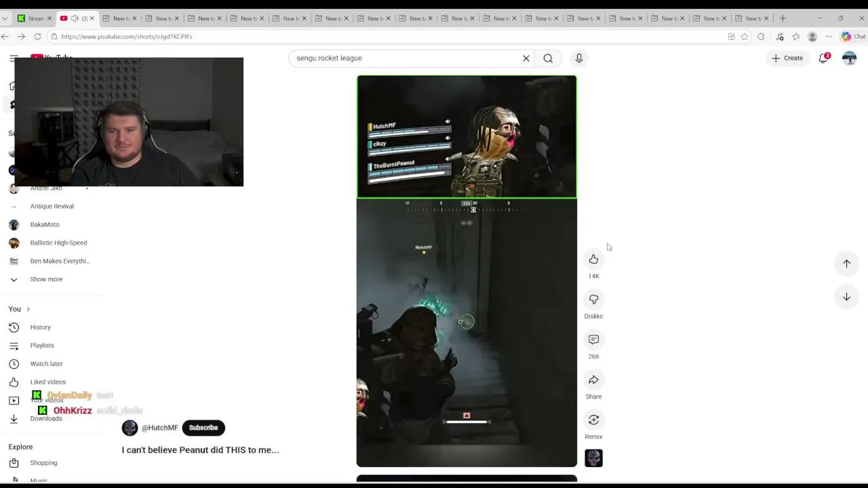Open the Remix option
This screenshot has width=868, height=488.
pyautogui.click(x=593, y=420)
